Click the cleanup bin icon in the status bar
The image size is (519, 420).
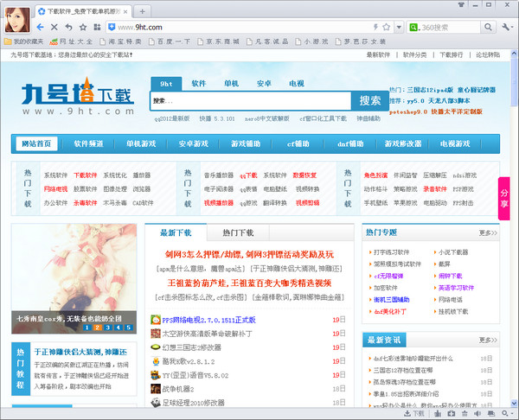[465, 413]
